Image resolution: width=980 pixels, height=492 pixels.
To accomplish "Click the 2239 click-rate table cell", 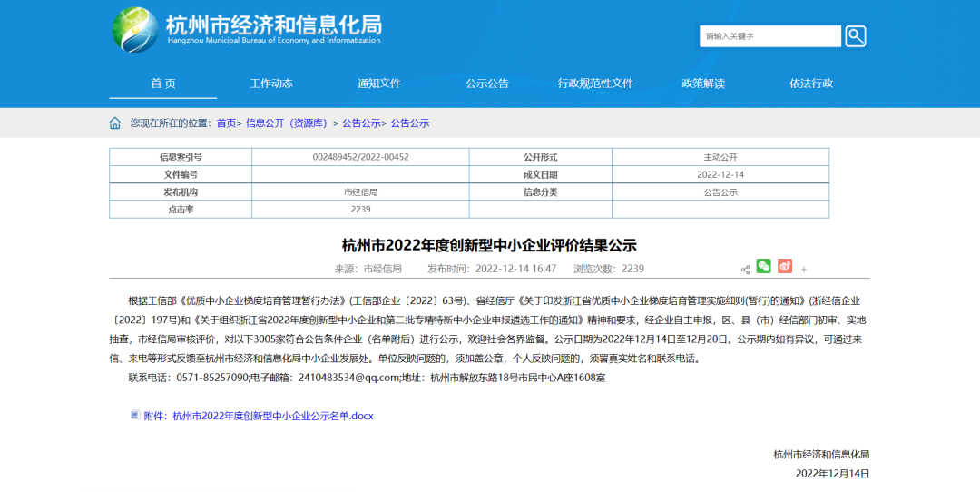I will click(360, 210).
